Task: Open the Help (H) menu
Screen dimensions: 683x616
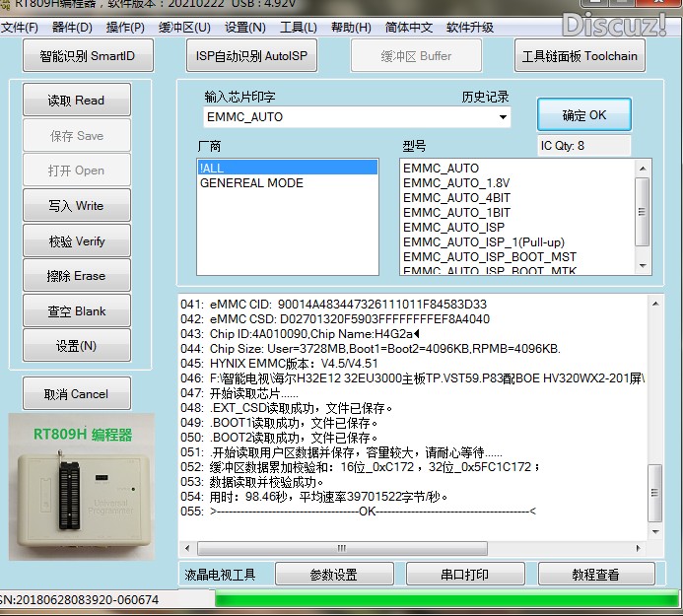Action: [351, 28]
